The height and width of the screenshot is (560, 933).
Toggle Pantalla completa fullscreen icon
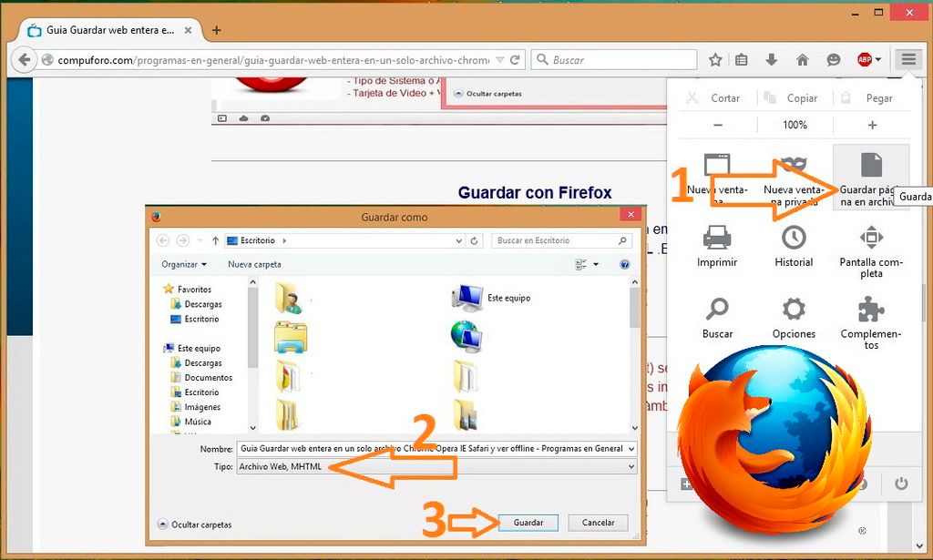tap(871, 237)
